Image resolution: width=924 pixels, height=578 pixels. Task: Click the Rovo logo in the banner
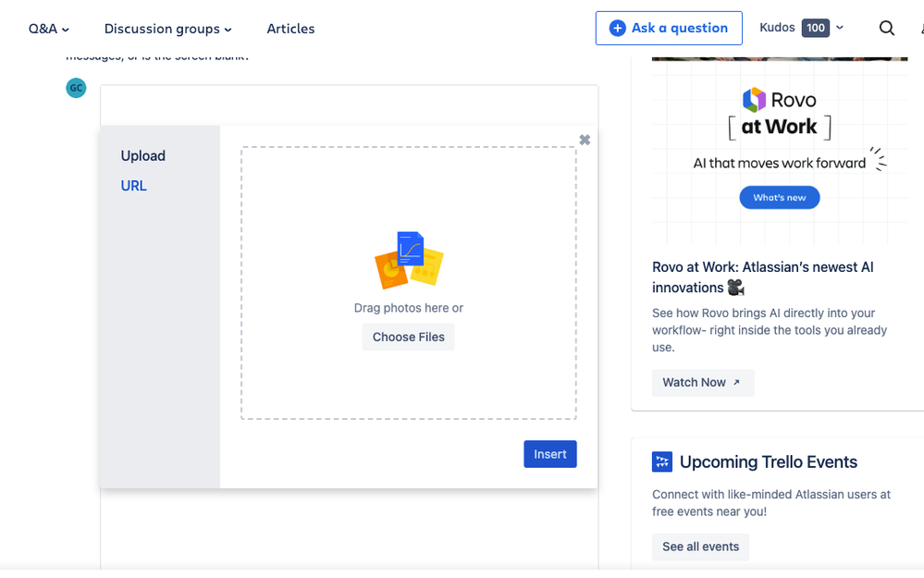pos(779,100)
